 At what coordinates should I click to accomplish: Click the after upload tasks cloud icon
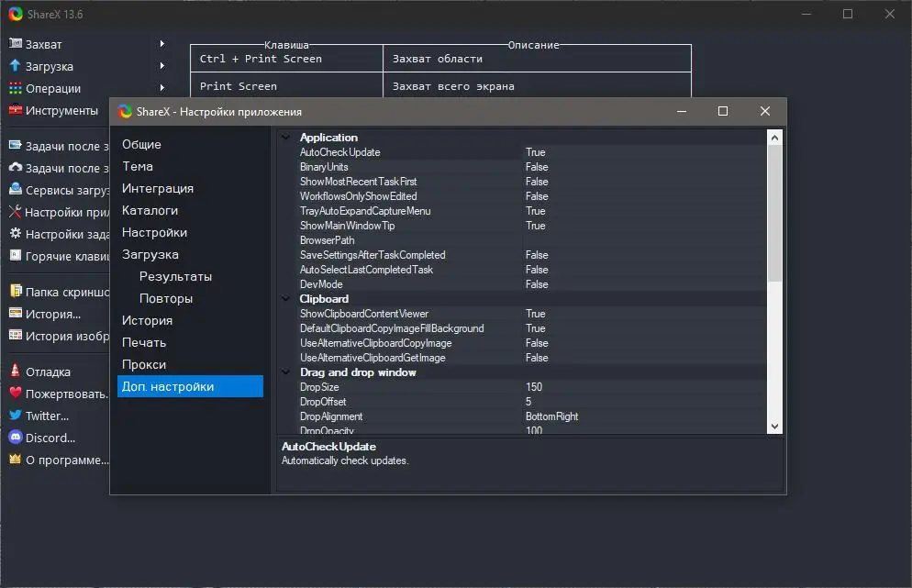click(15, 168)
